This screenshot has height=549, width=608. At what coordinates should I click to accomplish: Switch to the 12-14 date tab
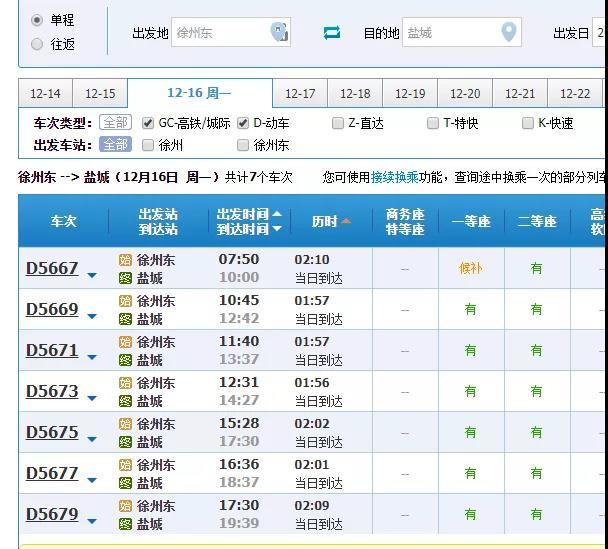tap(45, 93)
